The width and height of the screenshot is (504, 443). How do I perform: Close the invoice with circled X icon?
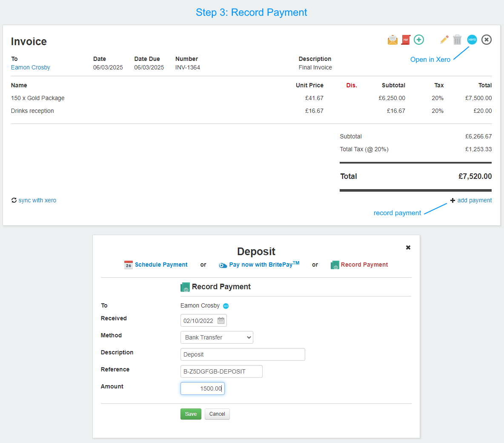tap(486, 40)
